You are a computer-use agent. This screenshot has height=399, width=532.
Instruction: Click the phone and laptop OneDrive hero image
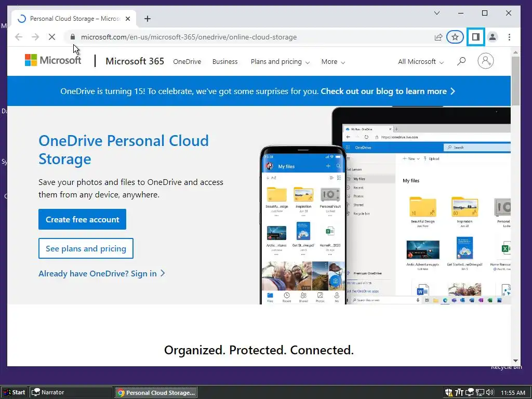385,206
